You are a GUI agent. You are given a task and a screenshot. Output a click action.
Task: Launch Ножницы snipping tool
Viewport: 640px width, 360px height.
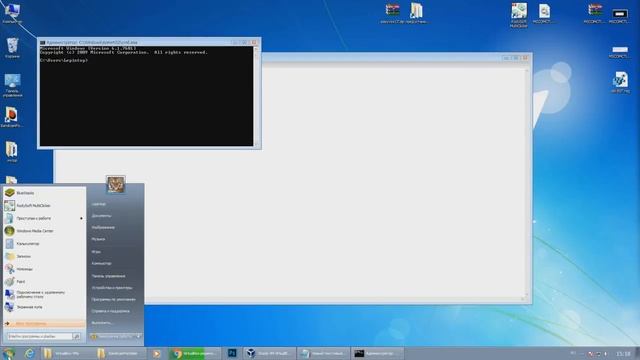[44, 269]
